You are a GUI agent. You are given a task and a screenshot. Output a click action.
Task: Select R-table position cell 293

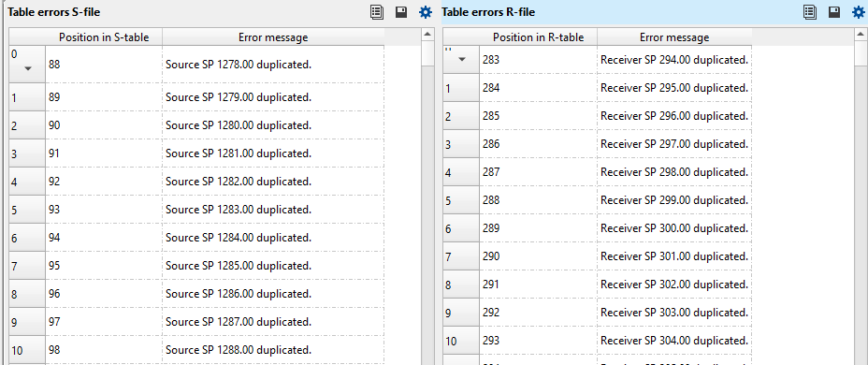pos(539,341)
